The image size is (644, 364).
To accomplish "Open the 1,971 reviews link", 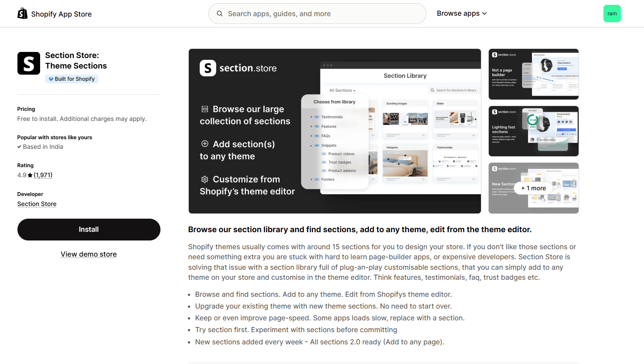I will [x=43, y=175].
